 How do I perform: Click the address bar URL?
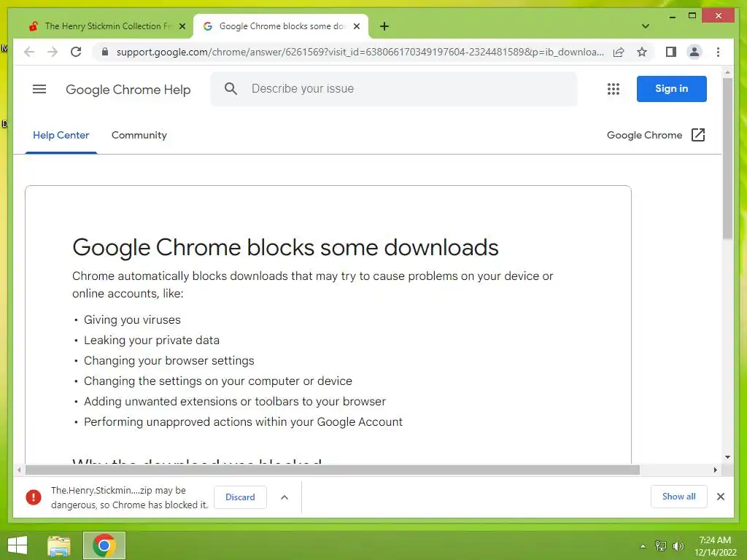(x=360, y=52)
